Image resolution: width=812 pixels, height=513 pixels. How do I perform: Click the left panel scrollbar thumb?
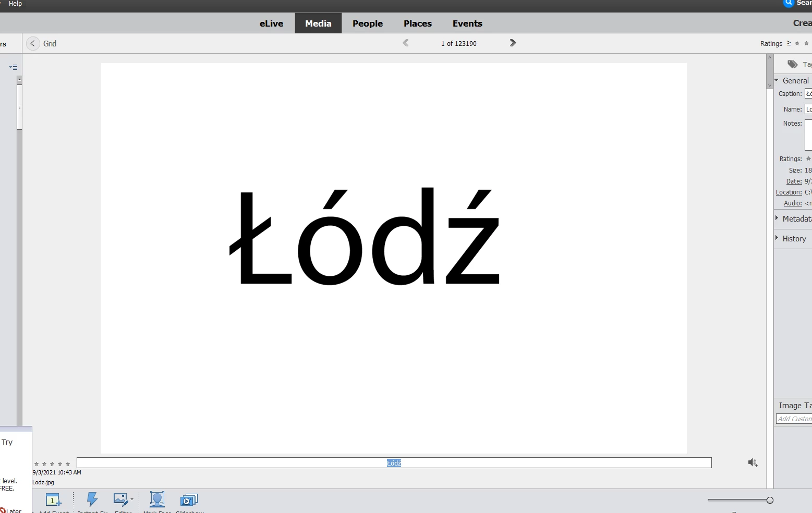click(x=19, y=107)
